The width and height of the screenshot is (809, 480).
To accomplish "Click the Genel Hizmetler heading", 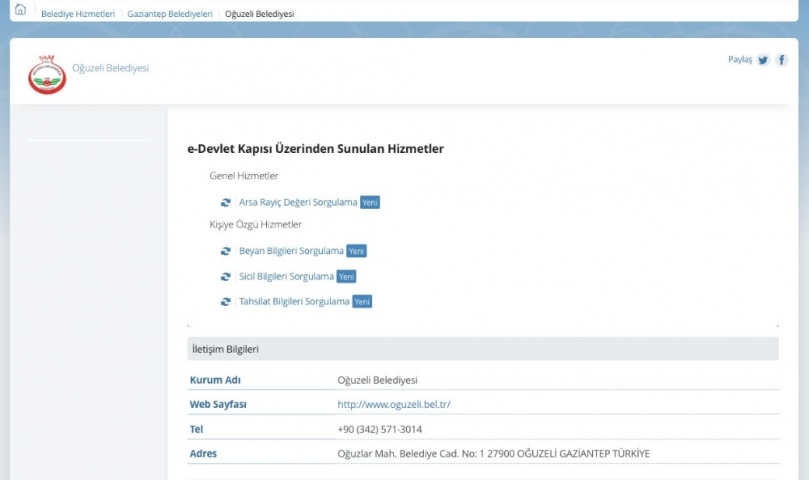I will tap(244, 176).
